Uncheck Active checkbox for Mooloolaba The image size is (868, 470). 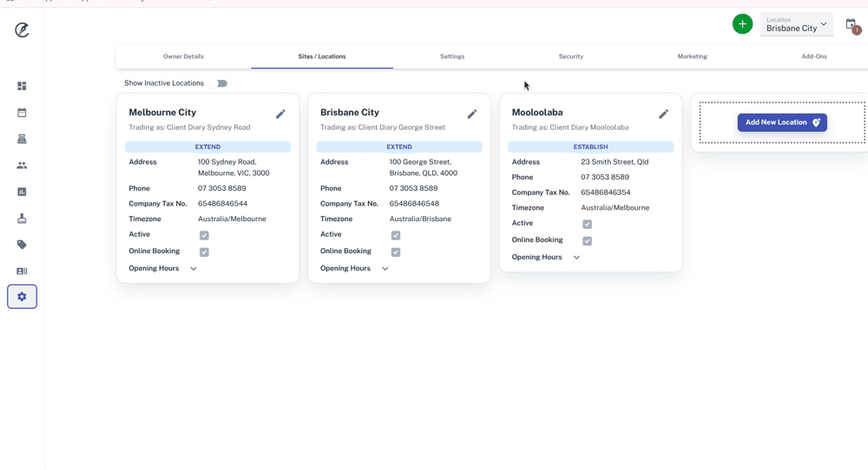[x=587, y=224]
